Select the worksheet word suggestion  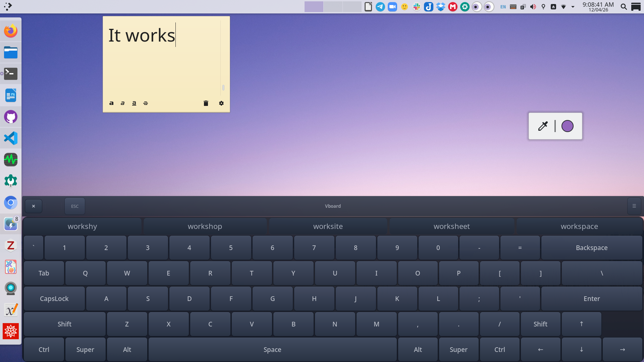tap(451, 226)
